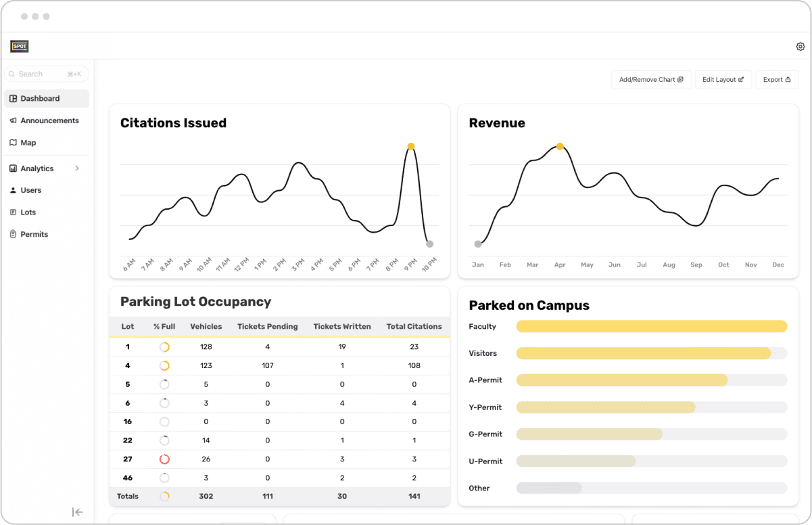The image size is (812, 525).
Task: Collapse the sidebar with the arrow at bottom
Action: (78, 512)
